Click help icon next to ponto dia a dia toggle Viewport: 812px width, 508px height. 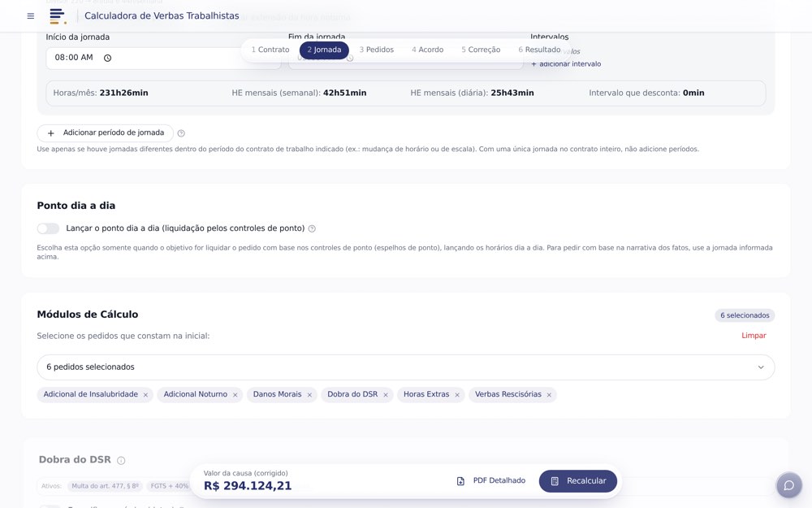click(x=312, y=228)
